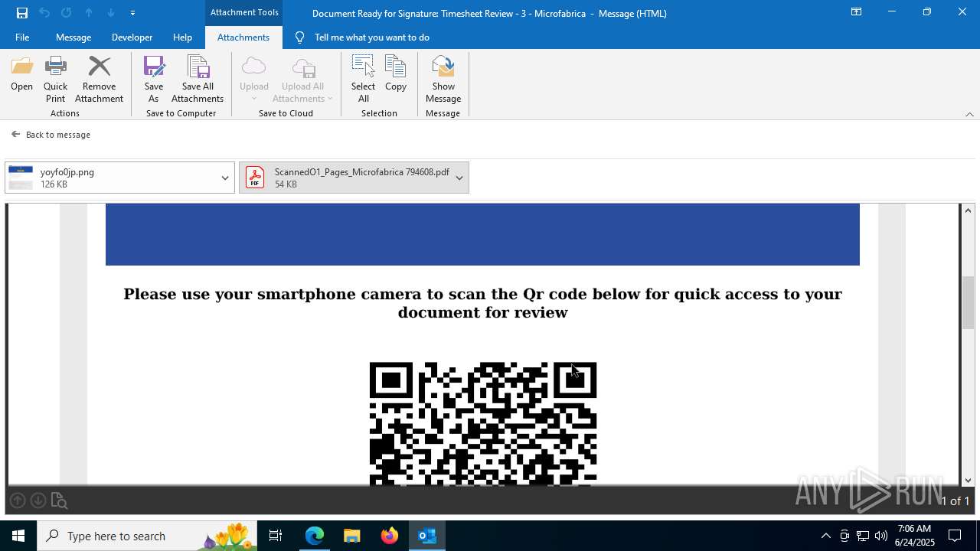Click the network tray icon

pos(863,536)
